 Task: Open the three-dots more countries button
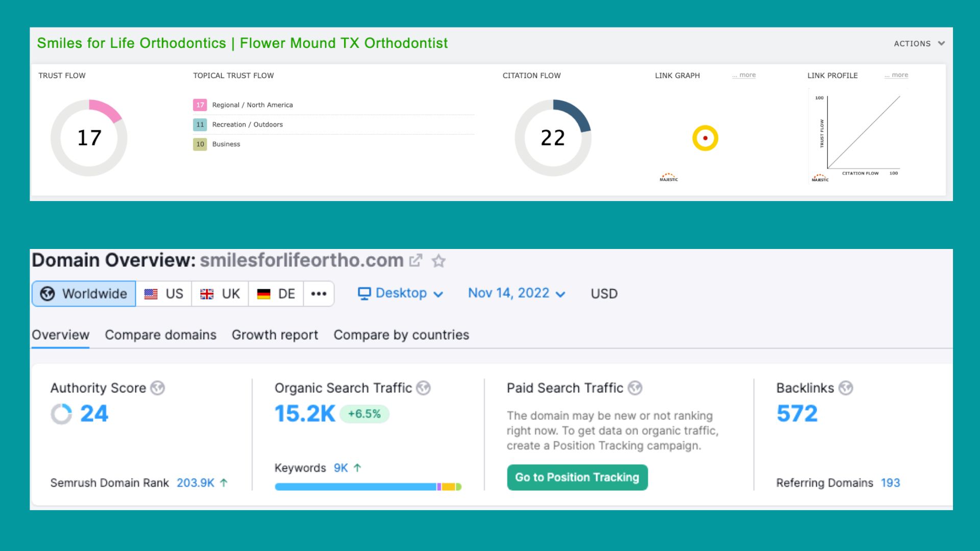pyautogui.click(x=318, y=294)
